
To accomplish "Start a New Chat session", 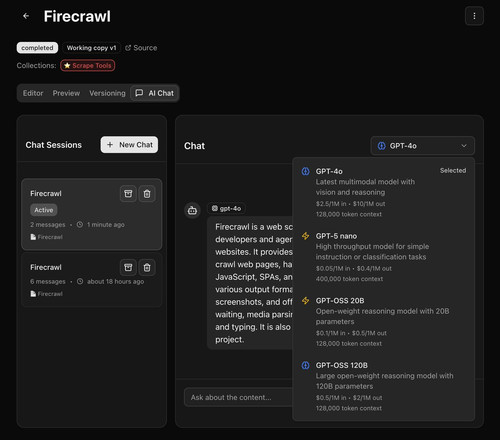I will [129, 145].
